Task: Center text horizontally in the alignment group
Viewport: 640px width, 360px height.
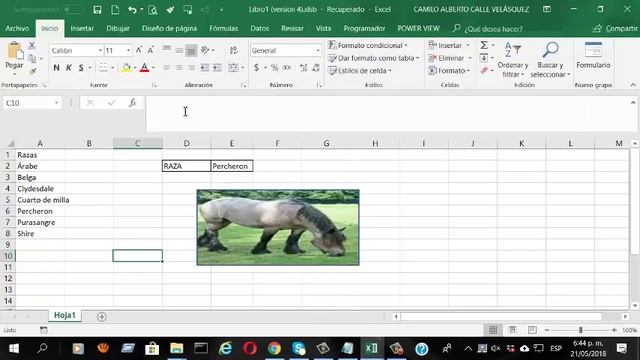Action: 179,68
